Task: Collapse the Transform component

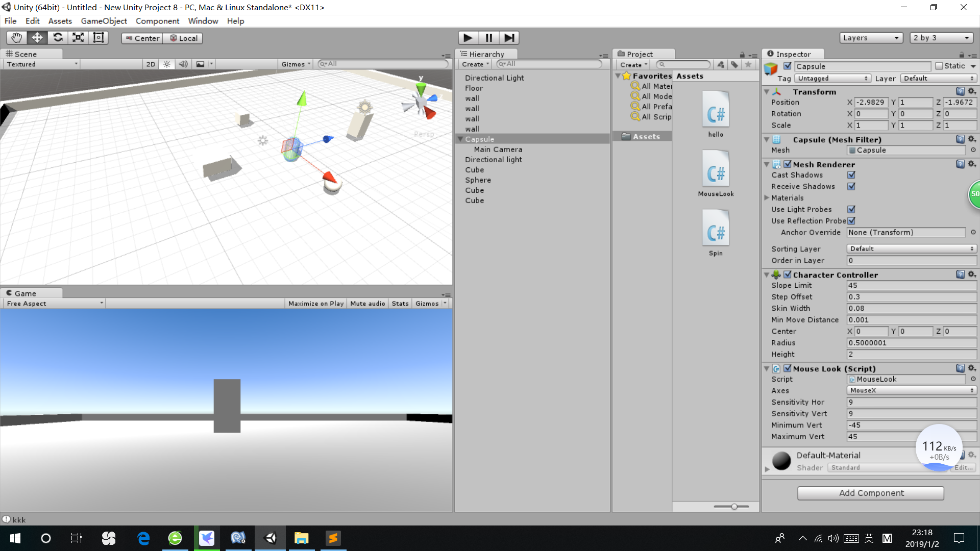Action: tap(767, 92)
